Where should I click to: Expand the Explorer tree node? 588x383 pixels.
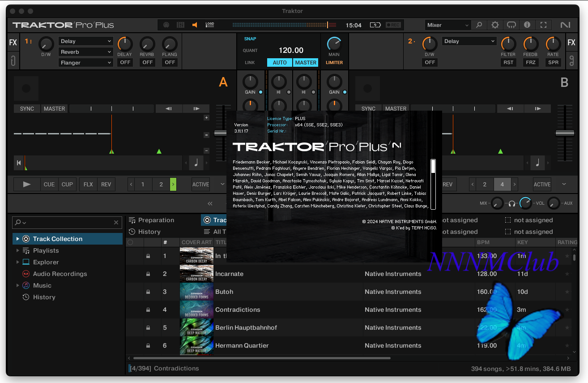(x=18, y=262)
